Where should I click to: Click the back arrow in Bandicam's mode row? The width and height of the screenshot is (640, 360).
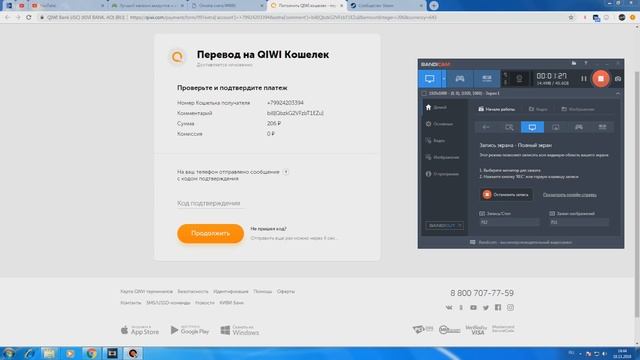coord(486,127)
